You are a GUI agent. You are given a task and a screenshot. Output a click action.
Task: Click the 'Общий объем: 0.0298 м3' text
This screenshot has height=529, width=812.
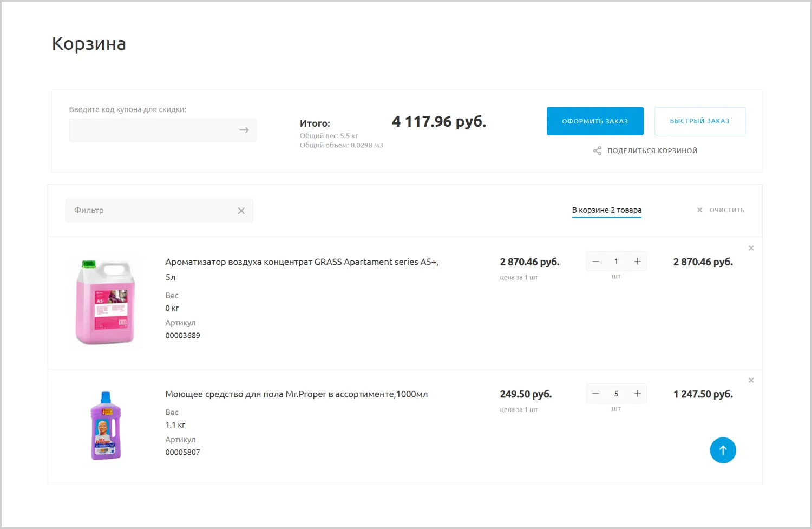(341, 145)
